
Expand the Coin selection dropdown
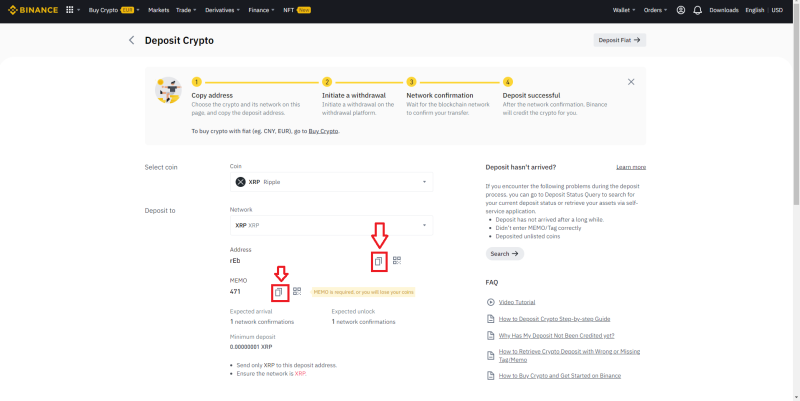(x=332, y=182)
